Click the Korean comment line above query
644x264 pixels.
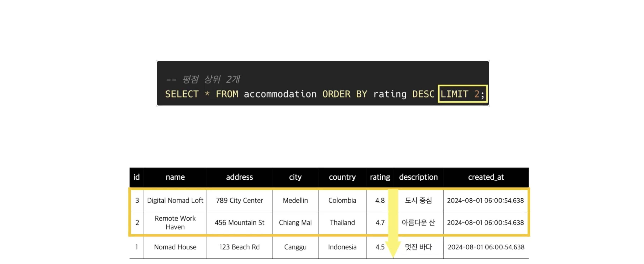(x=203, y=79)
